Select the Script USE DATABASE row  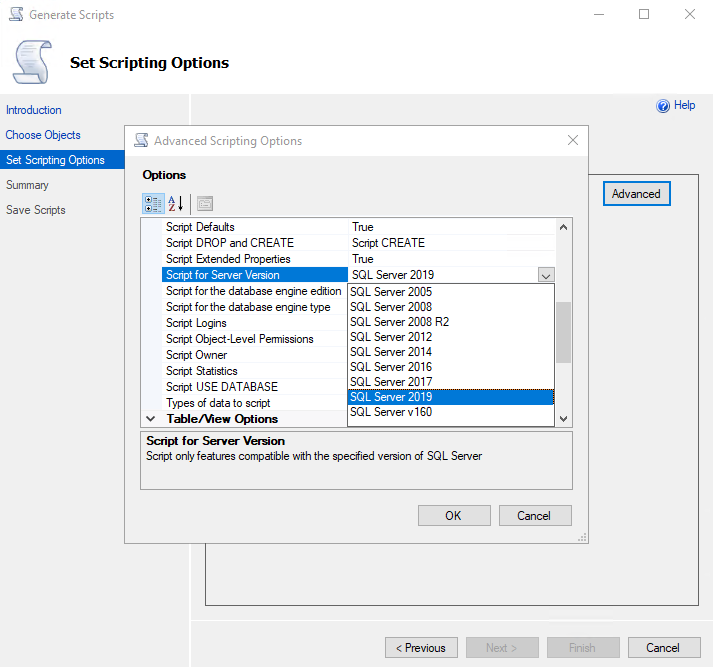coord(255,386)
